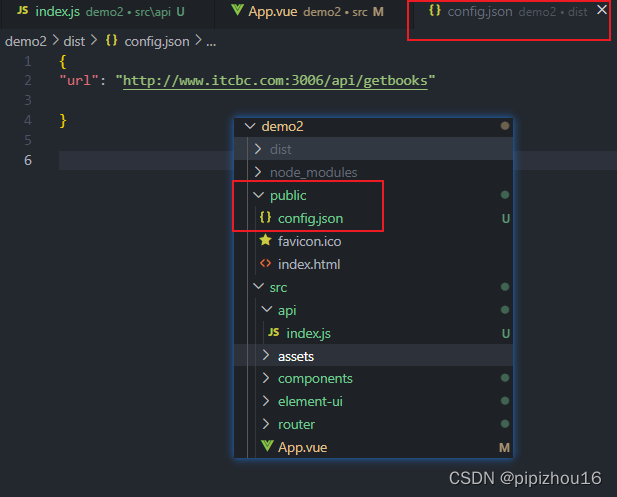Click the Vue icon on App.vue tab

click(x=237, y=11)
